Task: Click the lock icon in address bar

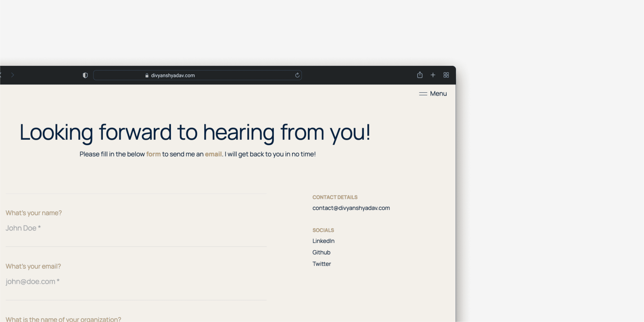Action: pos(147,75)
